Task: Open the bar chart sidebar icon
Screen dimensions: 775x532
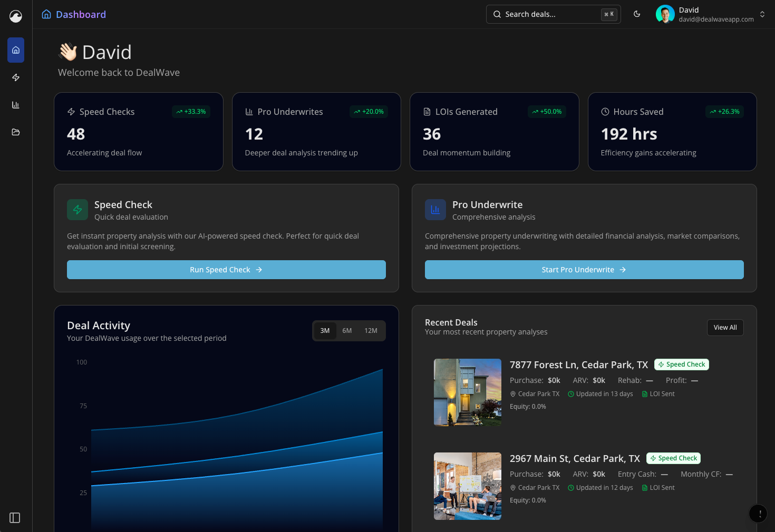Action: click(16, 105)
